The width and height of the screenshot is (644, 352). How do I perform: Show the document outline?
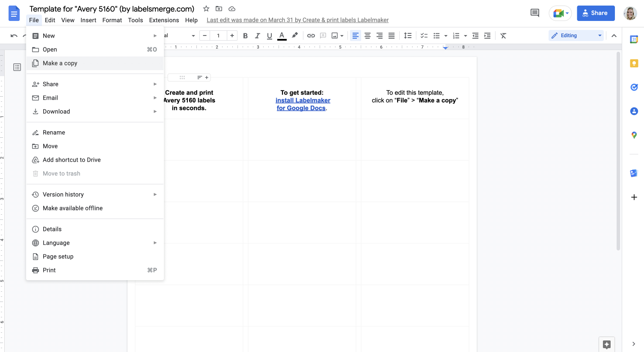[17, 67]
